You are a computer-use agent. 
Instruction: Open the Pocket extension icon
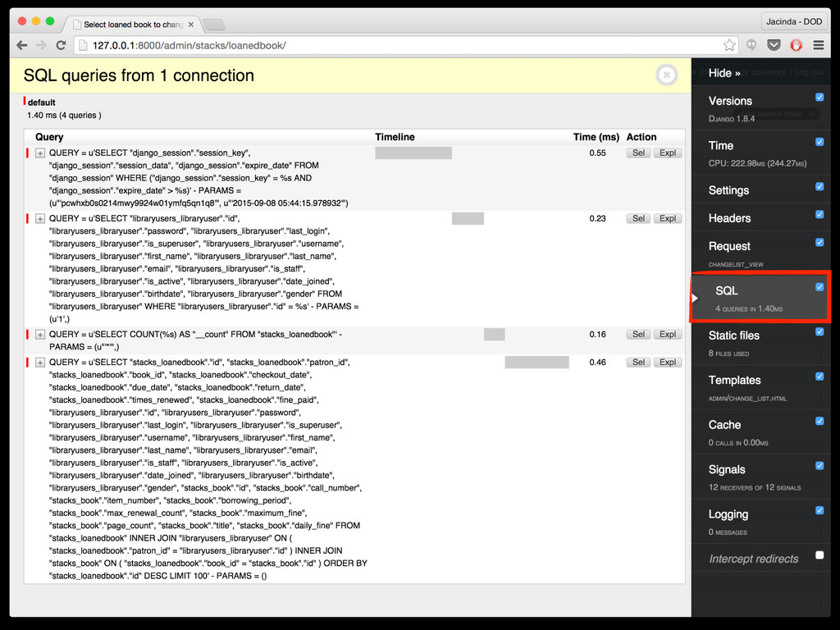tap(774, 46)
